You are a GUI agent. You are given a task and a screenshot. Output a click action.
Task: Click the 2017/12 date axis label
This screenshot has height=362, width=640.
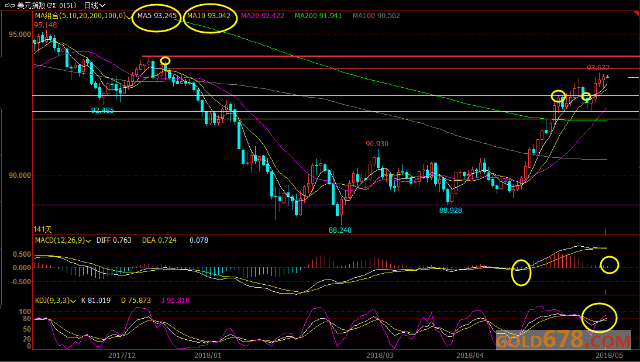pos(122,355)
